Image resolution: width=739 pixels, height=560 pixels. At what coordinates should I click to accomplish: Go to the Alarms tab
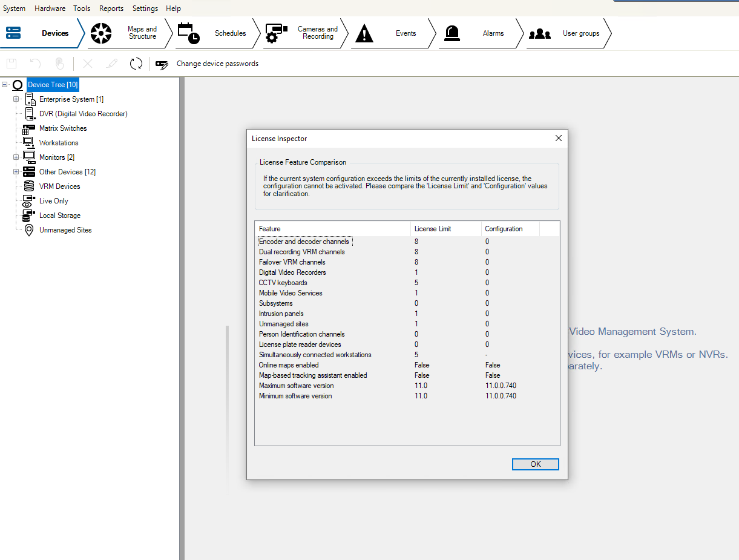(481, 33)
